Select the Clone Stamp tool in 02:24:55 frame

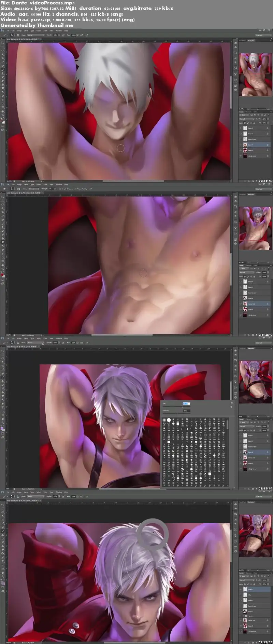coord(3,535)
